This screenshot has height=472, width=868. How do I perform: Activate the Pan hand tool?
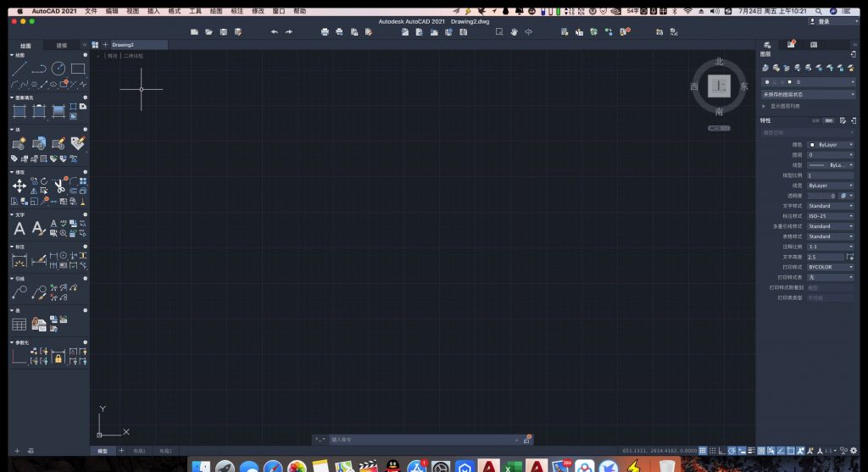coord(514,32)
